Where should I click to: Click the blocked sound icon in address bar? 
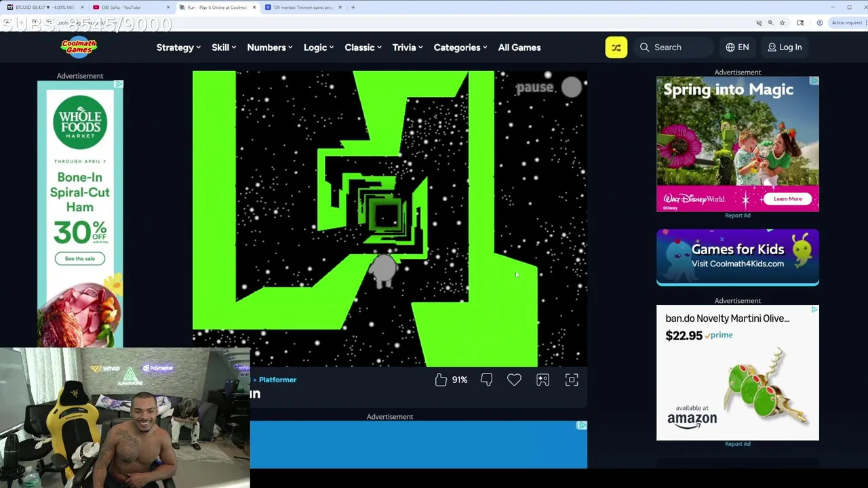(x=759, y=23)
